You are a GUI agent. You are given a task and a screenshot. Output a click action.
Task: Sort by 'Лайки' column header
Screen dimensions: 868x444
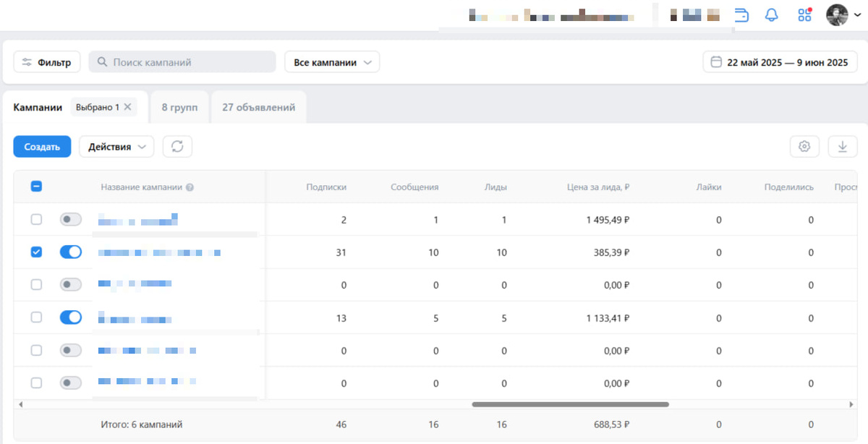click(x=709, y=187)
